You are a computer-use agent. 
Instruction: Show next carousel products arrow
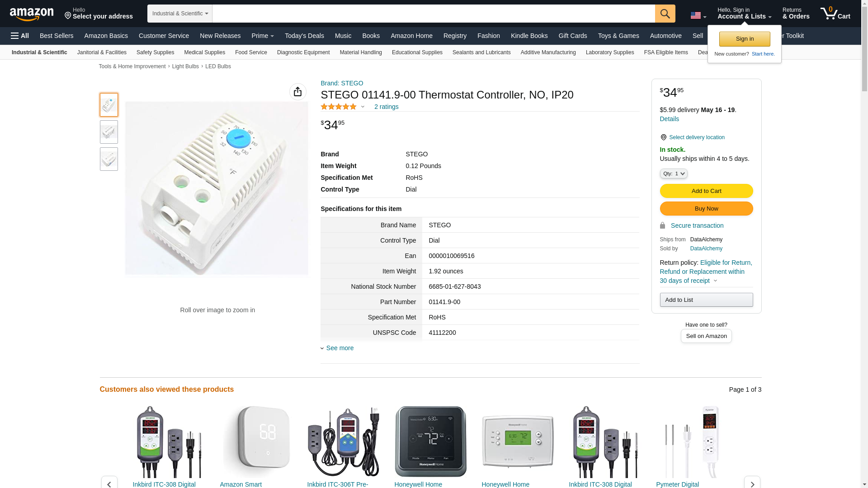[x=752, y=483]
